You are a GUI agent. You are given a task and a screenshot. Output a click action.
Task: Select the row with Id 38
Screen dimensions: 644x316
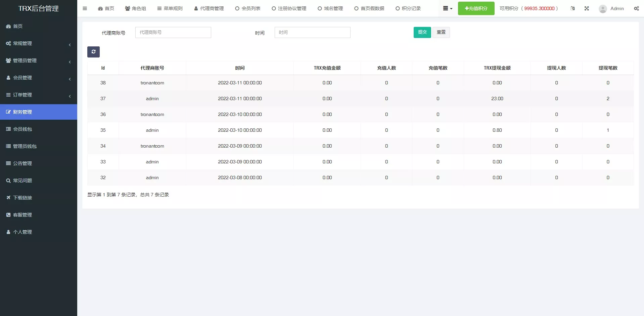(x=361, y=83)
